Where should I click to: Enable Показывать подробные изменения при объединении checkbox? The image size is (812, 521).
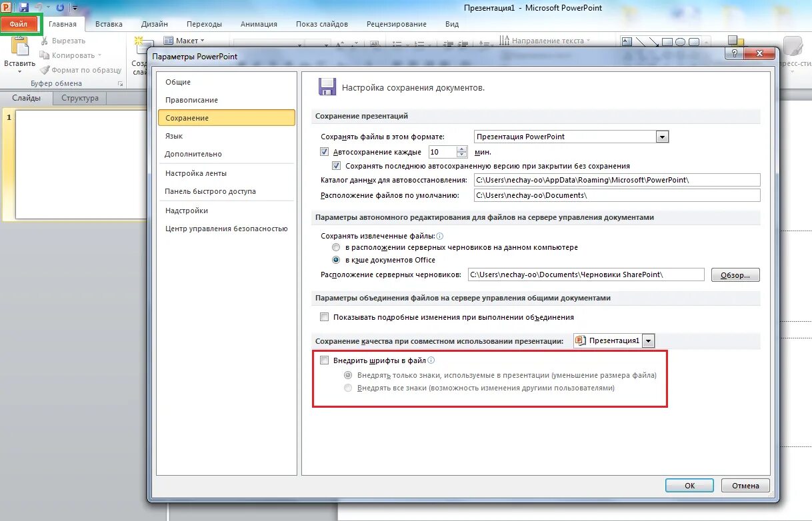click(x=325, y=317)
